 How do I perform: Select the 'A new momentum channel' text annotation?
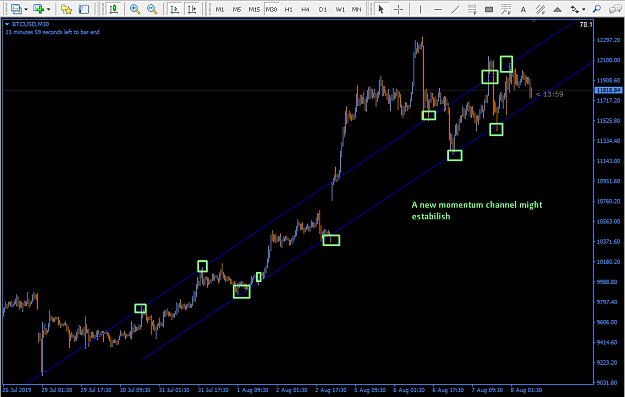tap(477, 210)
